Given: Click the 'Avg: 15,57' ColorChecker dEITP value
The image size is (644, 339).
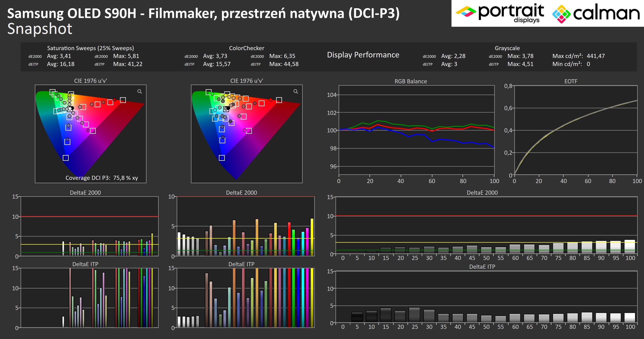Looking at the screenshot, I should [217, 64].
